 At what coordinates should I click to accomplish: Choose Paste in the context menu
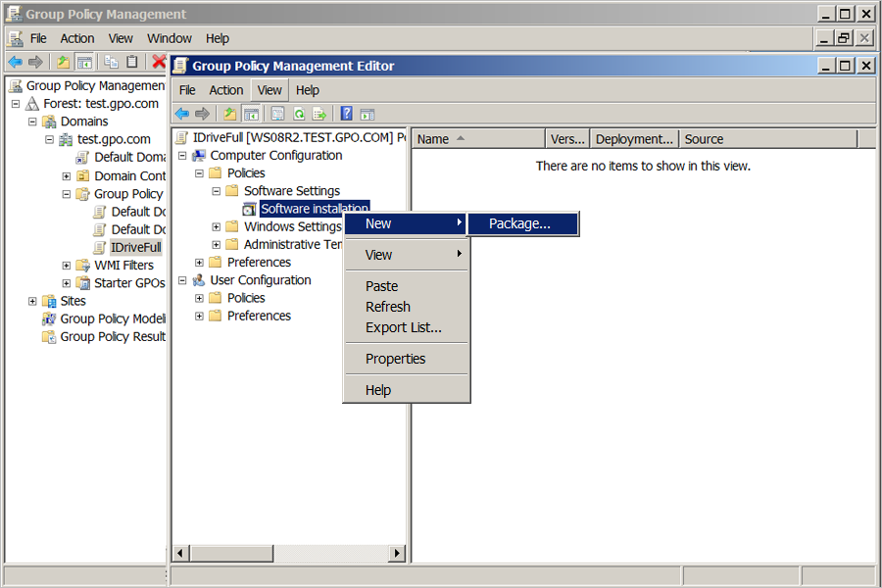pyautogui.click(x=406, y=286)
